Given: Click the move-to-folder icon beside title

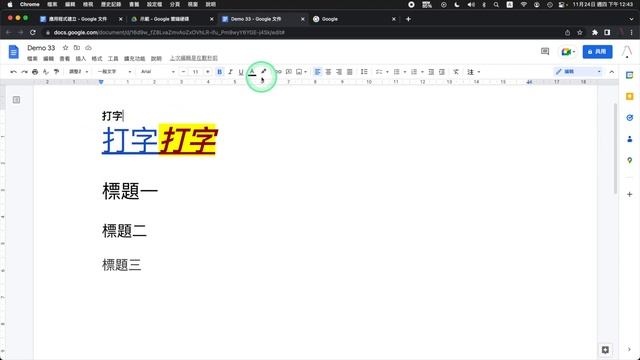Looking at the screenshot, I should (77, 48).
